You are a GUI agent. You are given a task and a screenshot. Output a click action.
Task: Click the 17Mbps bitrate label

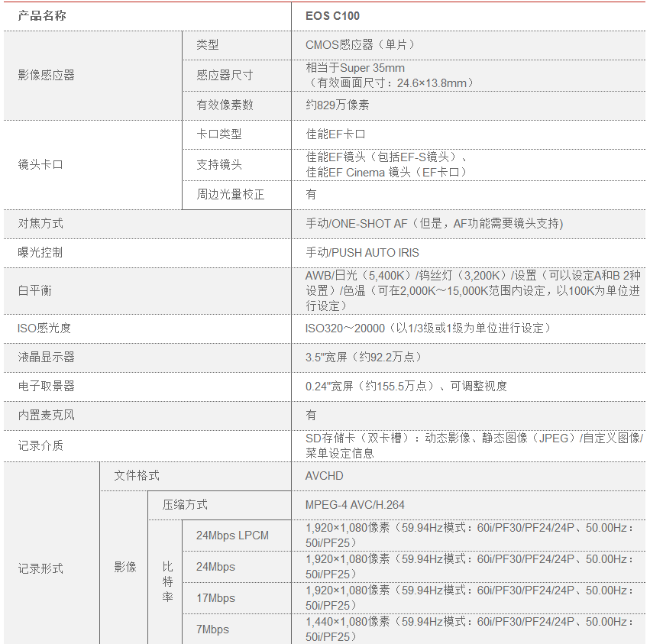tap(215, 598)
